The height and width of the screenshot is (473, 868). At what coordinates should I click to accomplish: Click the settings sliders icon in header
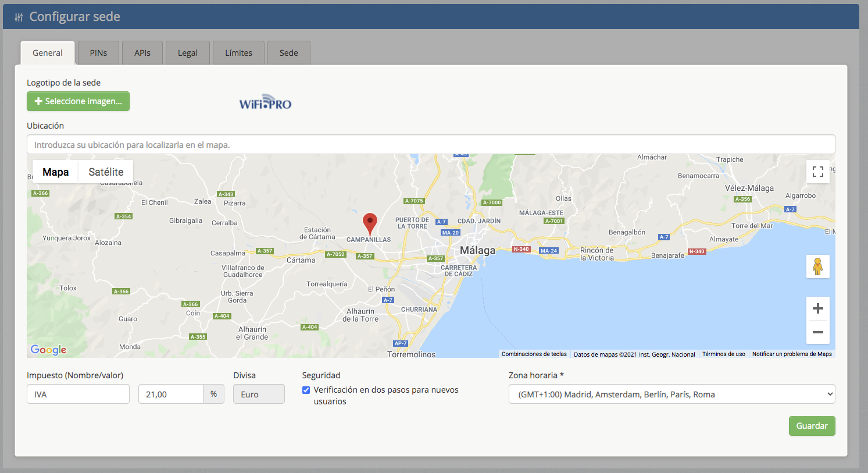[x=19, y=17]
